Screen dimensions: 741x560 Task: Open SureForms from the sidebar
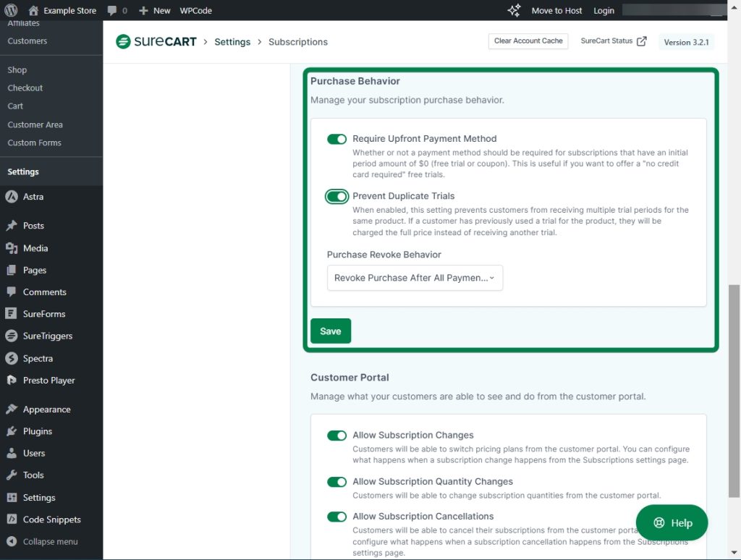(x=43, y=314)
